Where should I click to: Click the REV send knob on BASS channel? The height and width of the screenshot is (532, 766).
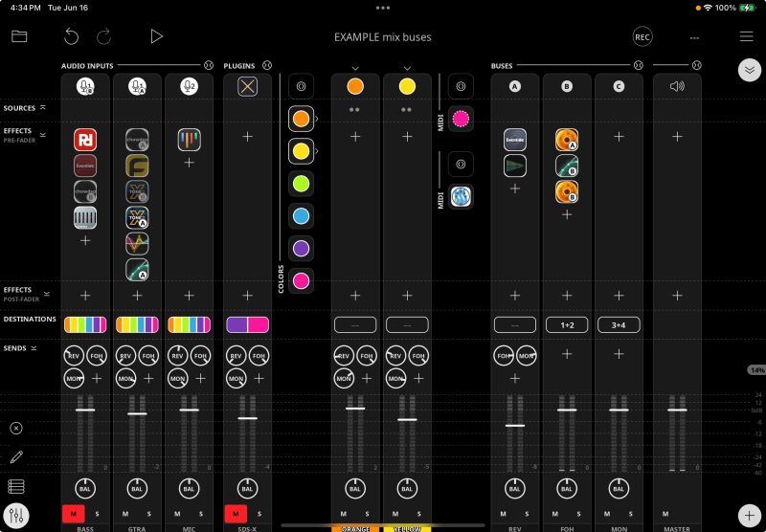(74, 355)
